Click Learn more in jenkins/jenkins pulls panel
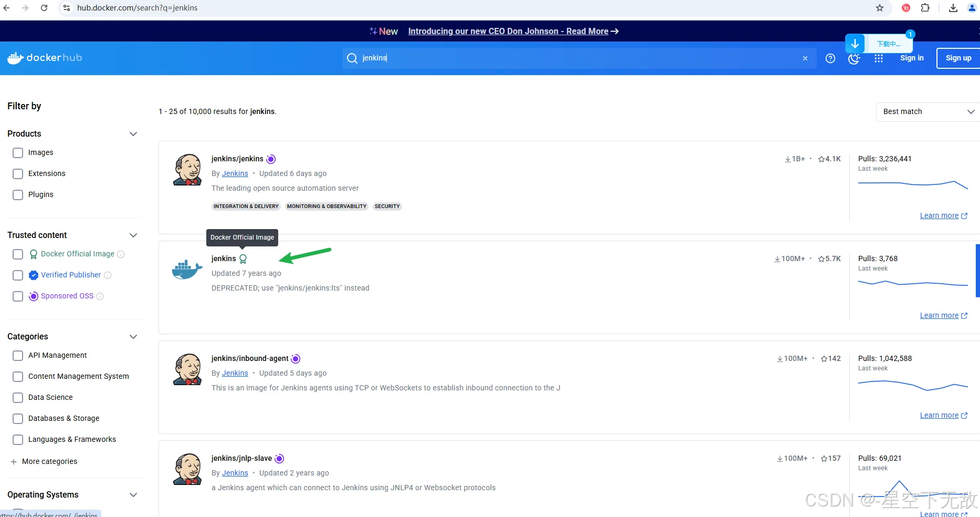Viewport: 980px width, 517px height. coord(943,215)
